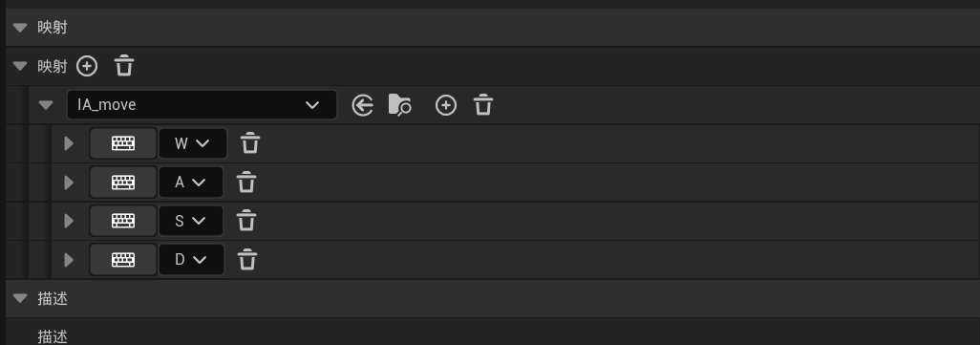
Task: Click keyboard listen button for D key
Action: [x=123, y=260]
